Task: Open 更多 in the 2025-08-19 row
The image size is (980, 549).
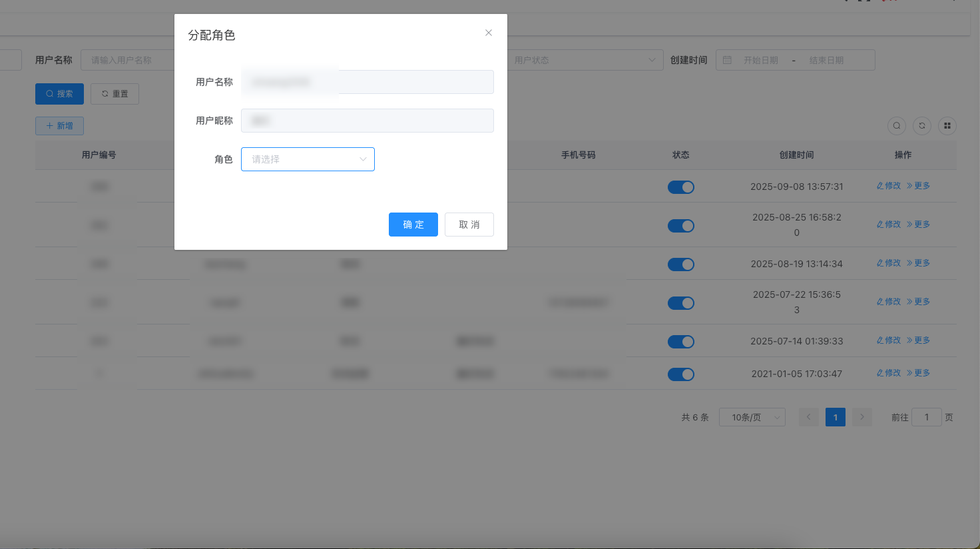Action: point(918,263)
